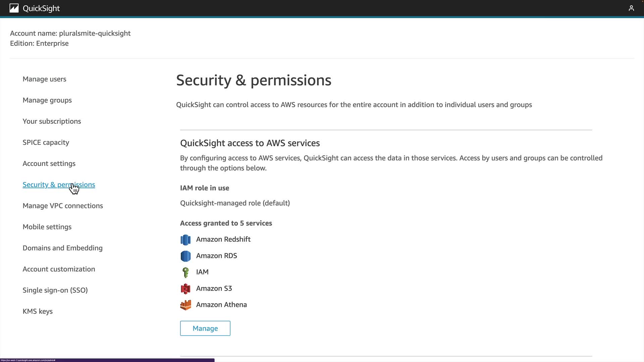Go to Mobile settings

[x=47, y=227]
